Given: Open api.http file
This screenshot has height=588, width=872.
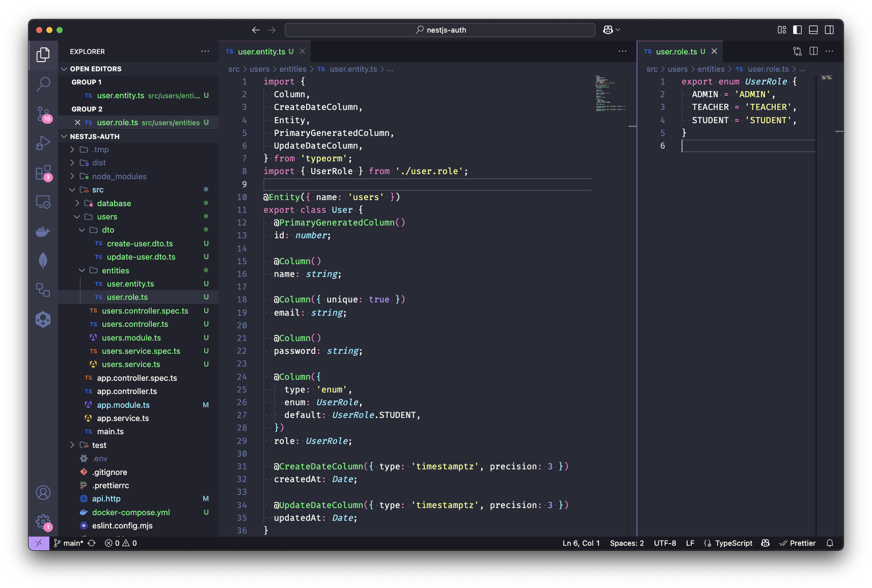Looking at the screenshot, I should point(139,499).
